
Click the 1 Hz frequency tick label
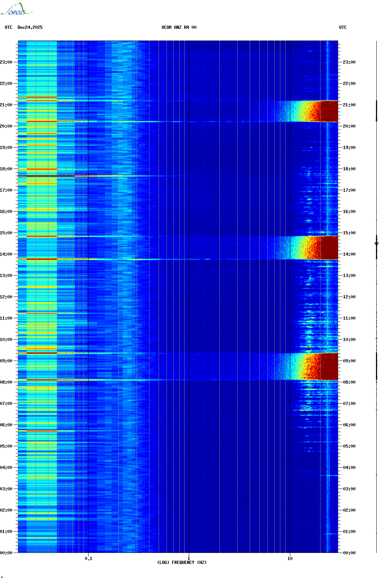tap(189, 559)
